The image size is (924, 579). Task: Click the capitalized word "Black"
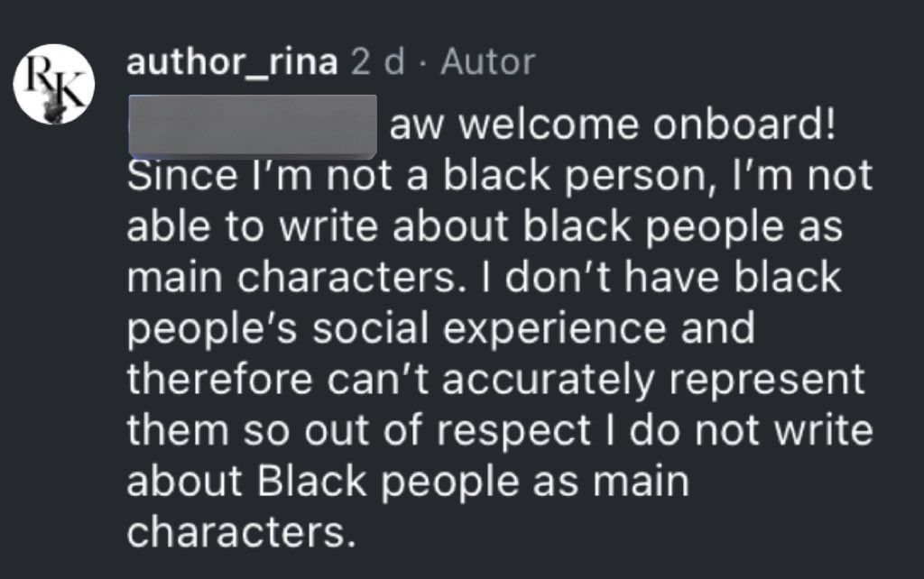[311, 482]
